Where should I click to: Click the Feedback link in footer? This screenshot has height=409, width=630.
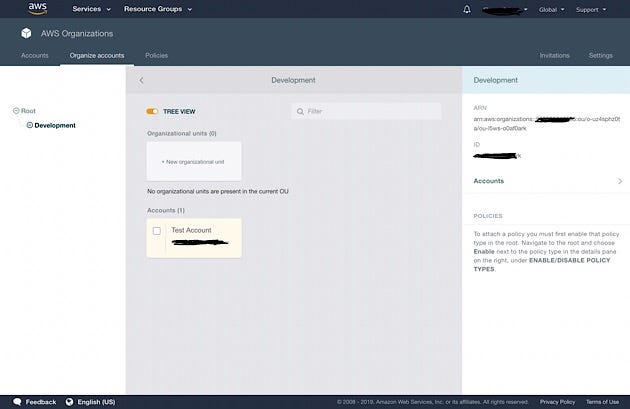(41, 402)
